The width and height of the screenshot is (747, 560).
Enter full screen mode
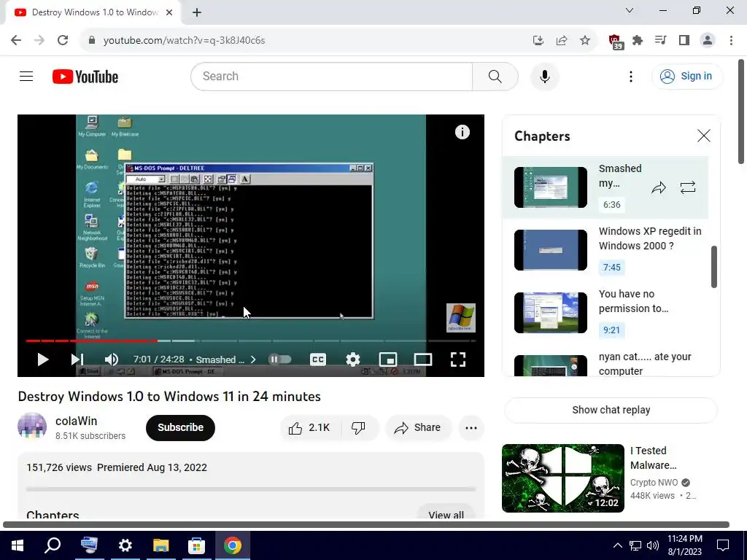click(458, 359)
